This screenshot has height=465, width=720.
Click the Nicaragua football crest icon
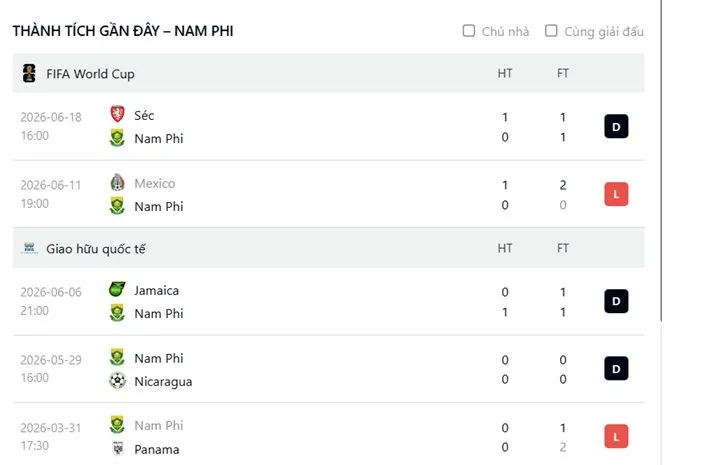click(x=118, y=381)
